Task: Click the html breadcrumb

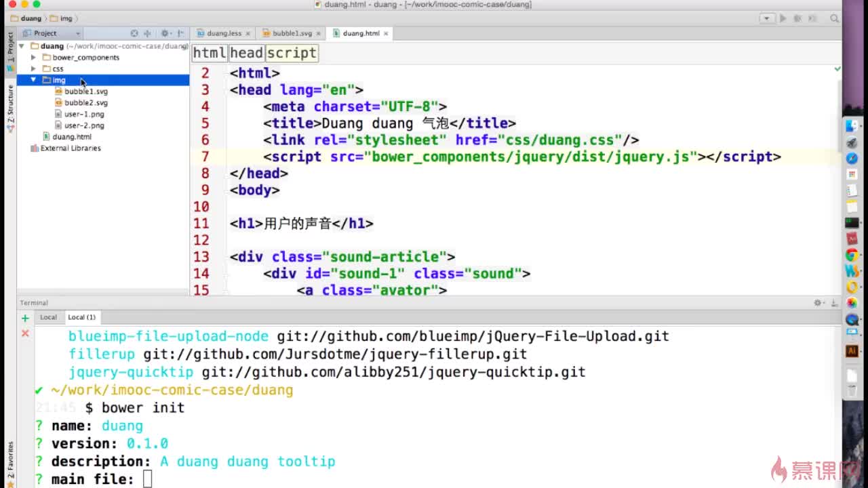Action: pos(210,53)
